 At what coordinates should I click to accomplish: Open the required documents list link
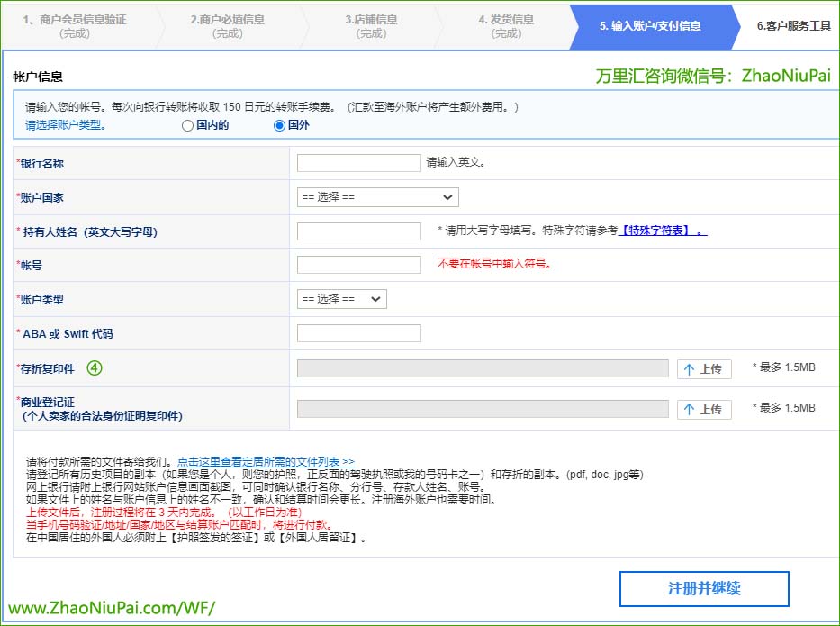(x=266, y=461)
